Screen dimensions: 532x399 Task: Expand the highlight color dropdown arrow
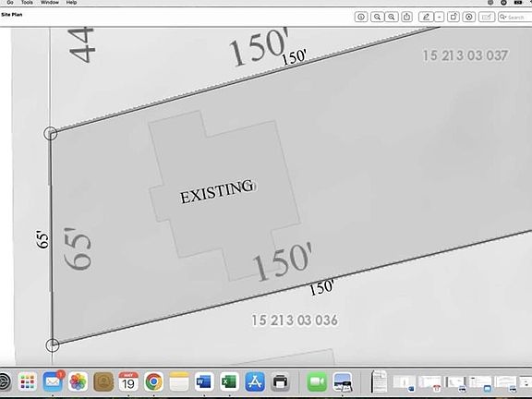[x=440, y=17]
